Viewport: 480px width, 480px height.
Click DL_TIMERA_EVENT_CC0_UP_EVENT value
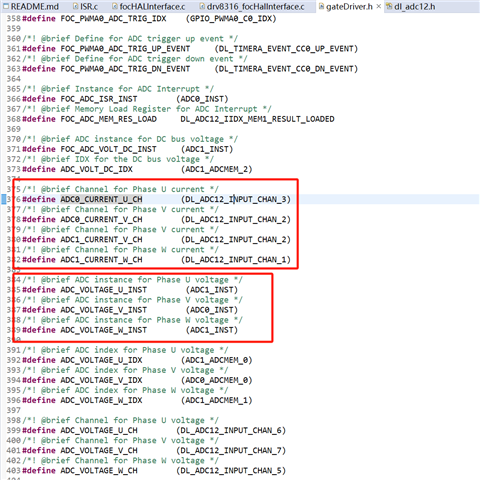coord(286,49)
